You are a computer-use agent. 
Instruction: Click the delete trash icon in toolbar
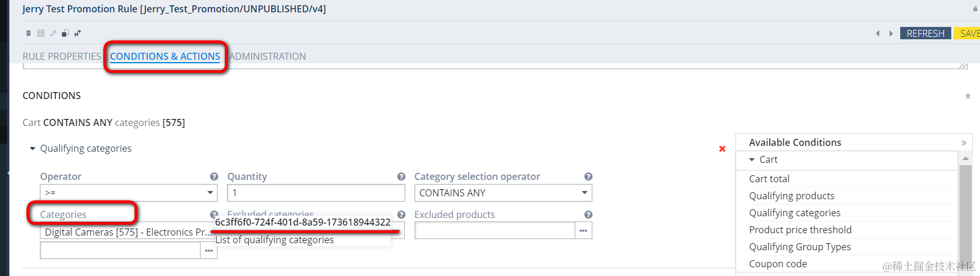[28, 33]
